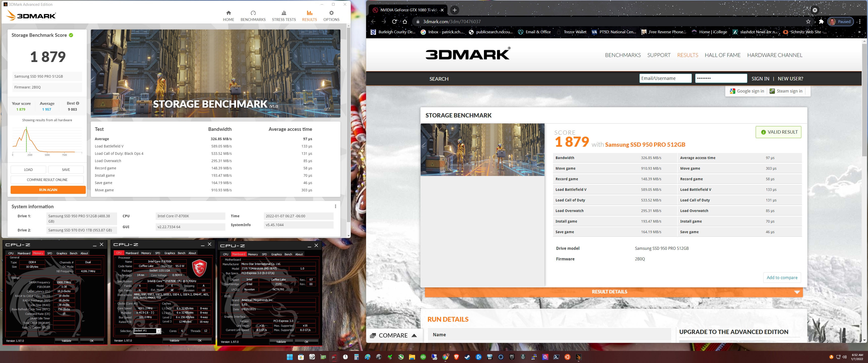Viewport: 868px width, 363px height.
Task: Open Brave browser from taskbar
Action: (x=456, y=357)
